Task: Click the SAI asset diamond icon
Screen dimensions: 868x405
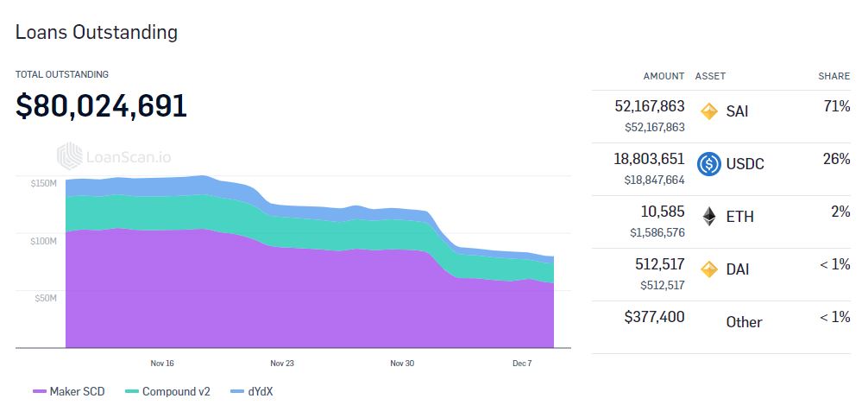Action: click(x=709, y=111)
